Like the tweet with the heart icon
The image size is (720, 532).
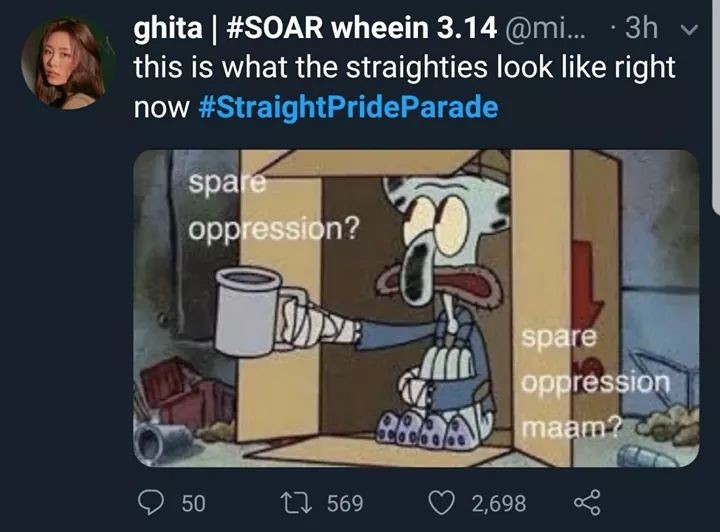(x=441, y=503)
